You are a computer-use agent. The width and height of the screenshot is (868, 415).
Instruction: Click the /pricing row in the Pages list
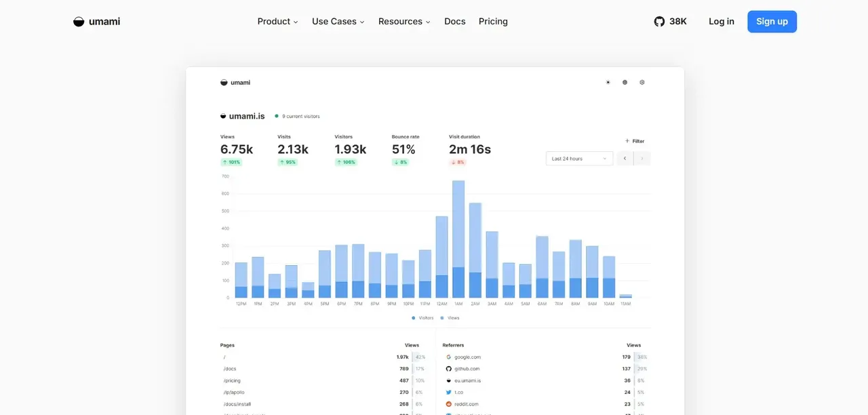(323, 380)
